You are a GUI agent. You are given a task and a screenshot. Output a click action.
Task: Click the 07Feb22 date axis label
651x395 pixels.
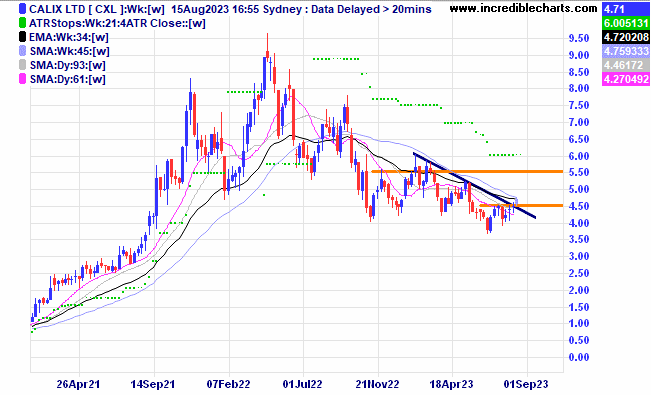coord(228,384)
